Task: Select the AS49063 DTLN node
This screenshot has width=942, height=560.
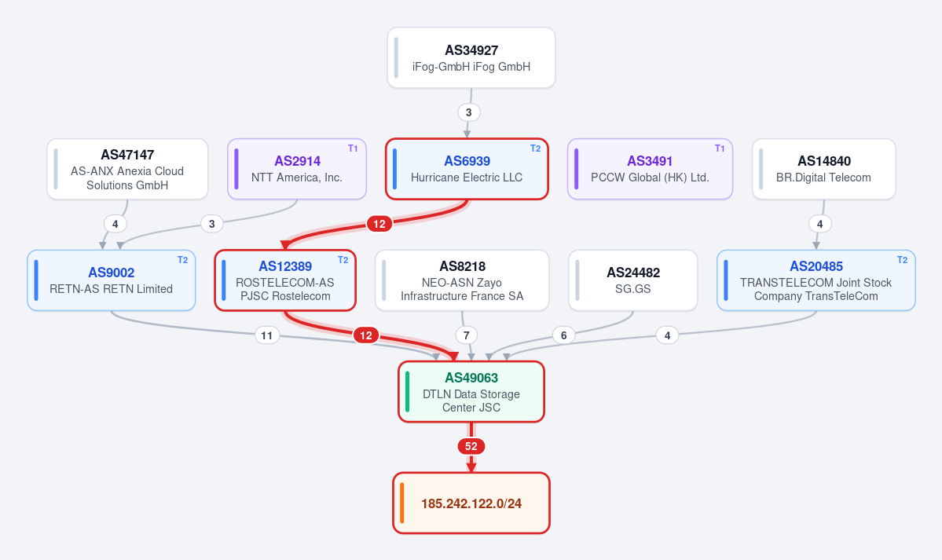Action: (471, 392)
